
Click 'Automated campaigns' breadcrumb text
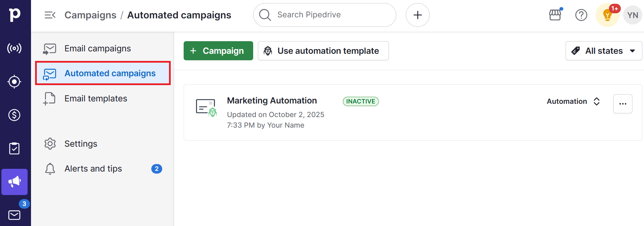pos(179,15)
